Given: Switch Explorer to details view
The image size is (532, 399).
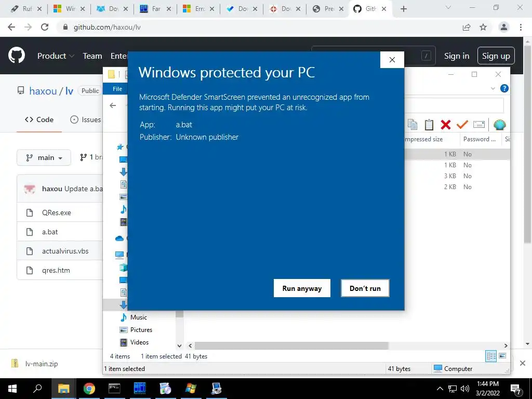Looking at the screenshot, I should click(x=490, y=356).
